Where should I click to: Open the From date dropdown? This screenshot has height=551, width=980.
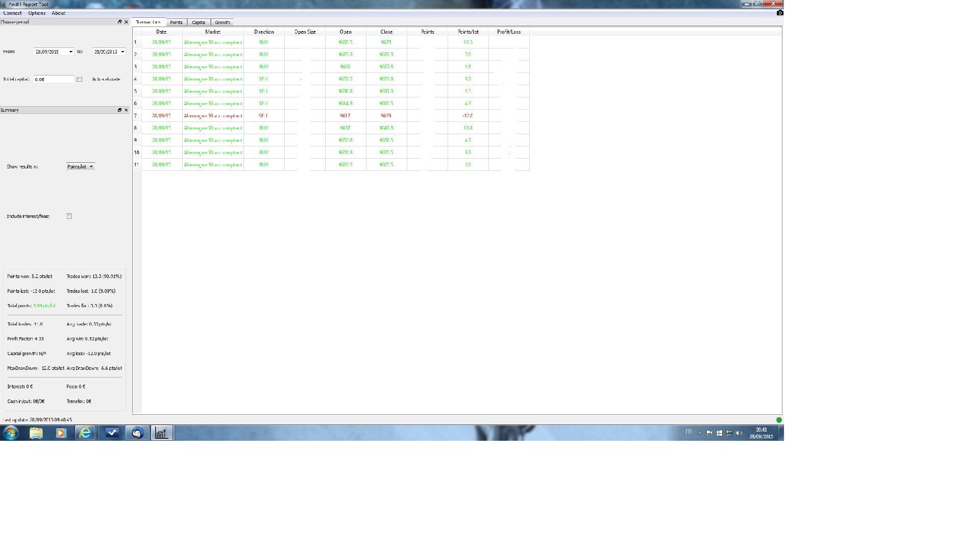(x=70, y=52)
